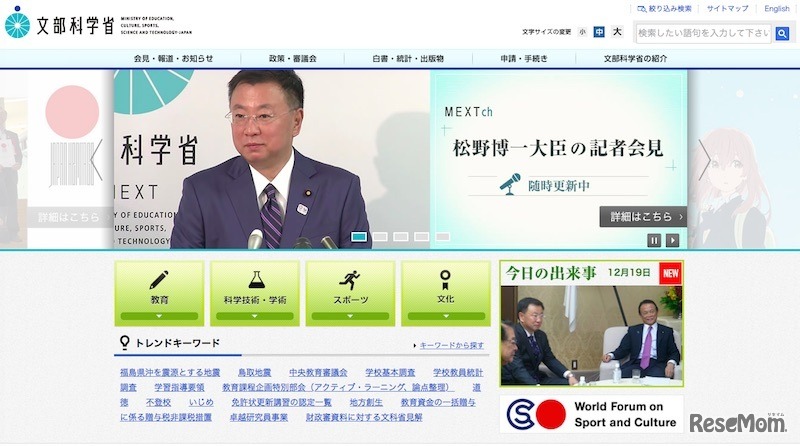
Task: Click the 詳細はこちら button on the main banner
Action: pos(643,217)
